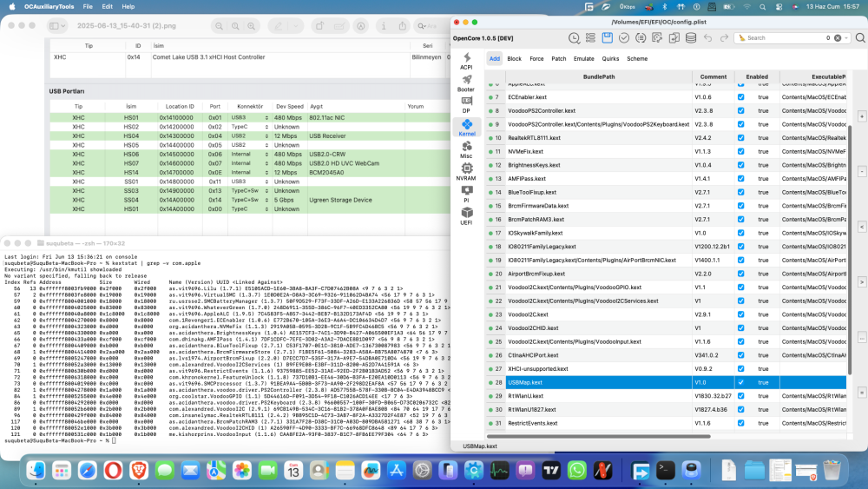Viewport: 868px width, 489px height.
Task: Click the checkmark validate icon in toolbar
Action: click(x=624, y=37)
